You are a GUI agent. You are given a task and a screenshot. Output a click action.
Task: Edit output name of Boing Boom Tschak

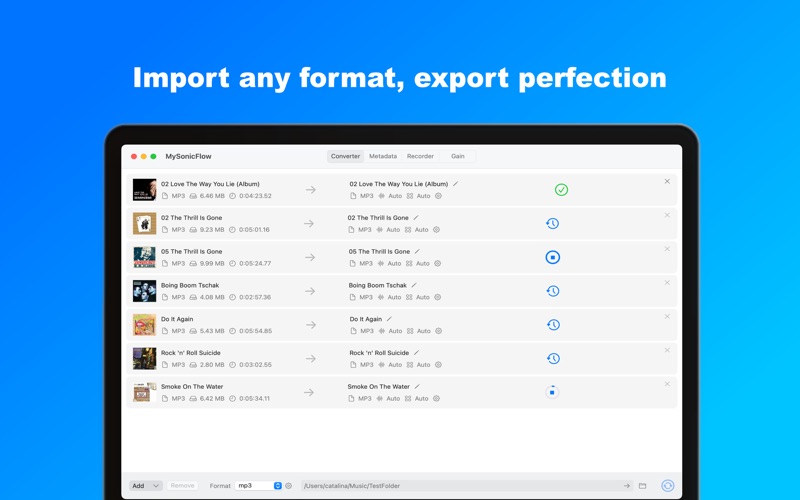tap(414, 285)
